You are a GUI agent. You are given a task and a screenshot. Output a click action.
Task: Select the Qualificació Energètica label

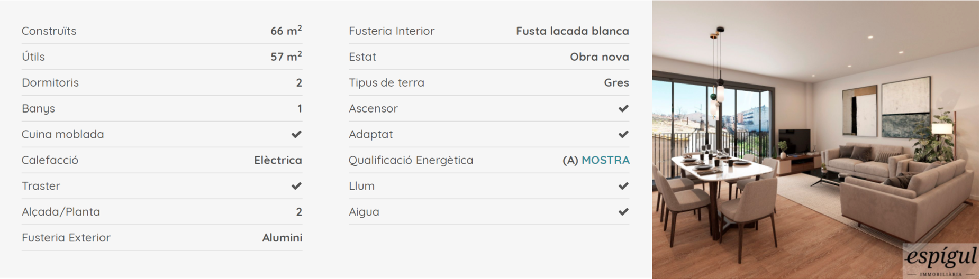coord(411,160)
